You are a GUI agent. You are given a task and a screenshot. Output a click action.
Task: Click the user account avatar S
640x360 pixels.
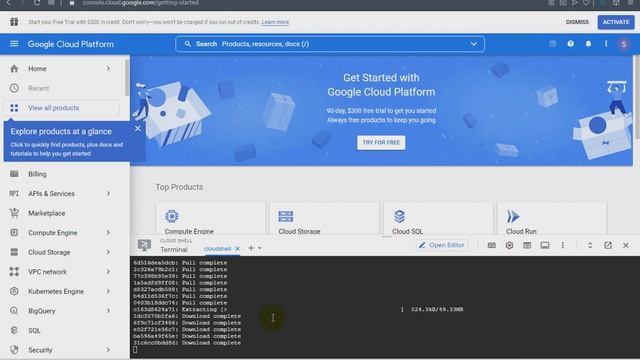[623, 44]
